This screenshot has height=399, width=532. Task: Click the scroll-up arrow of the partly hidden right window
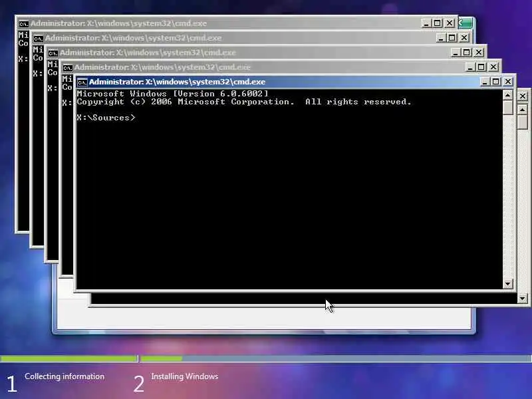coord(523,110)
